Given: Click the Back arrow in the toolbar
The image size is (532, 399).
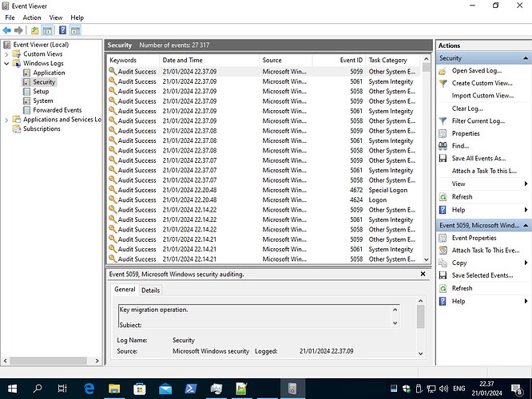Looking at the screenshot, I should [x=6, y=30].
